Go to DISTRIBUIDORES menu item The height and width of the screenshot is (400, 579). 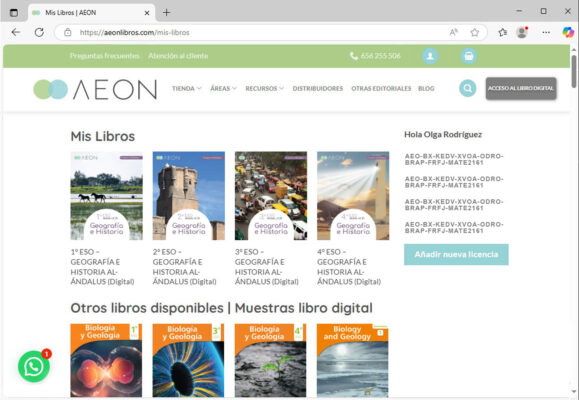point(318,89)
